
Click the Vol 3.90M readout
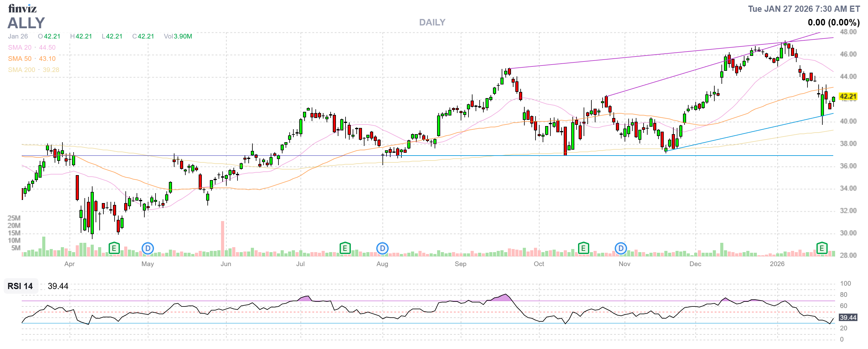[x=178, y=36]
